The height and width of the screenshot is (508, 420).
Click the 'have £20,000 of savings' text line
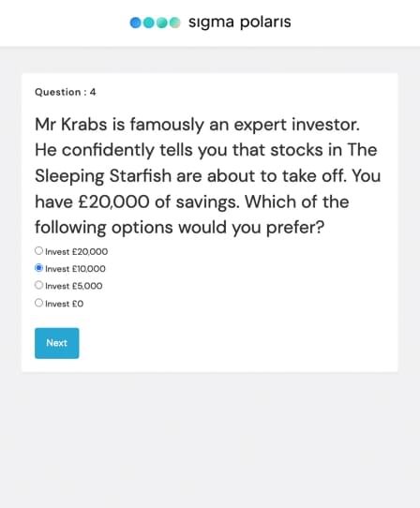pos(192,202)
